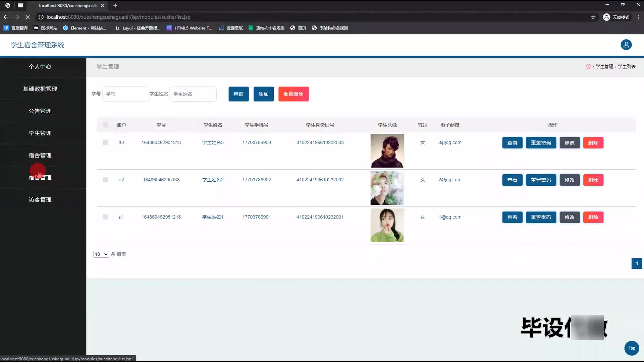Click the Top scroll-to-top button
The width and height of the screenshot is (644, 362).
[632, 348]
